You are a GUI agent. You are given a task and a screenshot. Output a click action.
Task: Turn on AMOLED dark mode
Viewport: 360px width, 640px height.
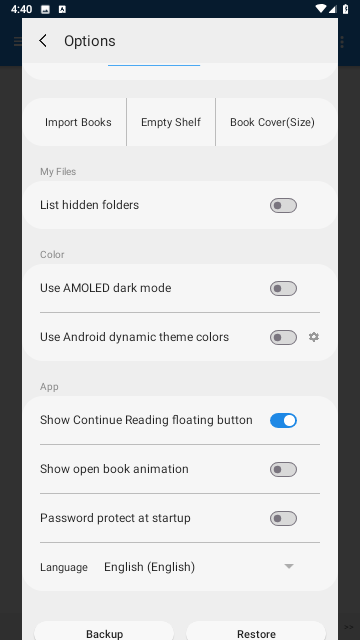pyautogui.click(x=283, y=289)
